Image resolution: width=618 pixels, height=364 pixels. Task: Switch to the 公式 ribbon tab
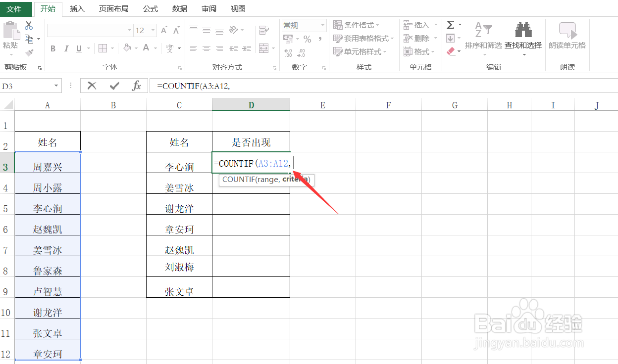coord(150,8)
